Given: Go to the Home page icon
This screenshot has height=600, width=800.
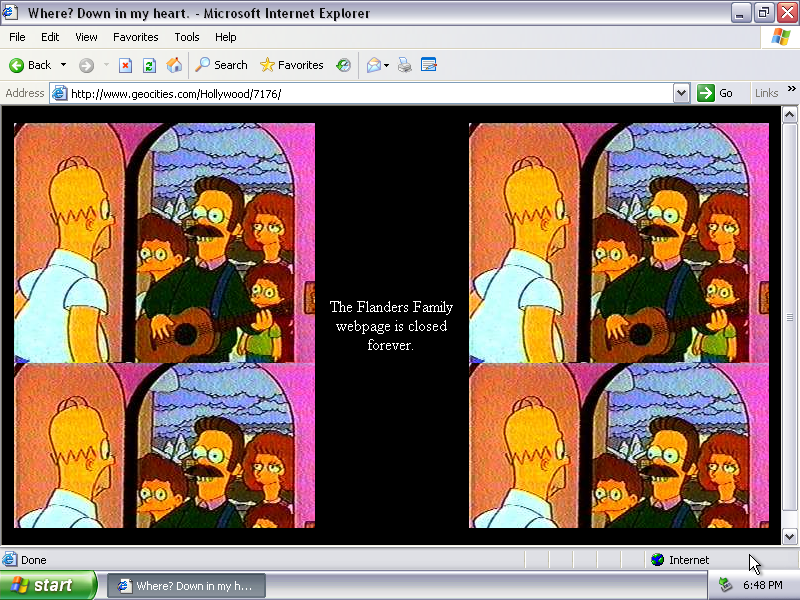Looking at the screenshot, I should click(174, 65).
